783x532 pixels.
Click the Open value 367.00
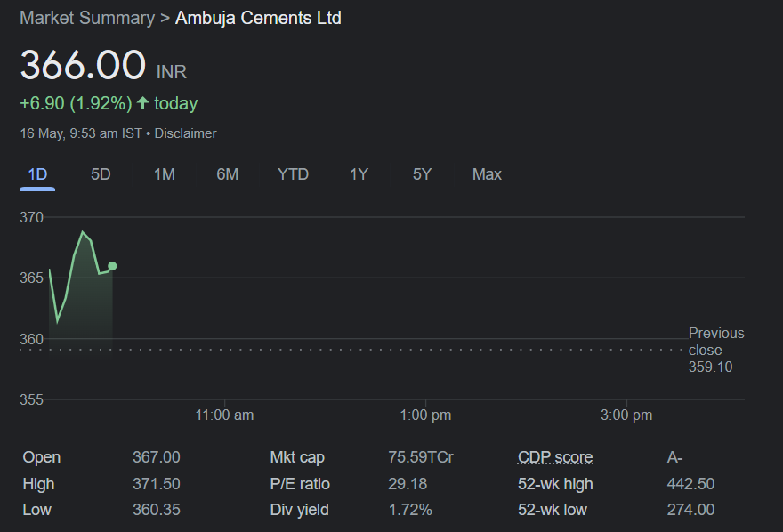157,457
